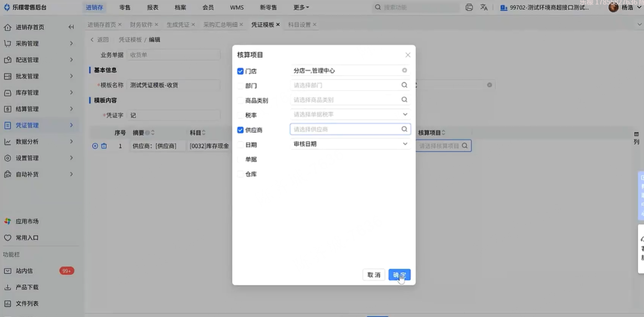The width and height of the screenshot is (644, 317).
Task: Switch to the 科目设置 tab
Action: [x=299, y=25]
